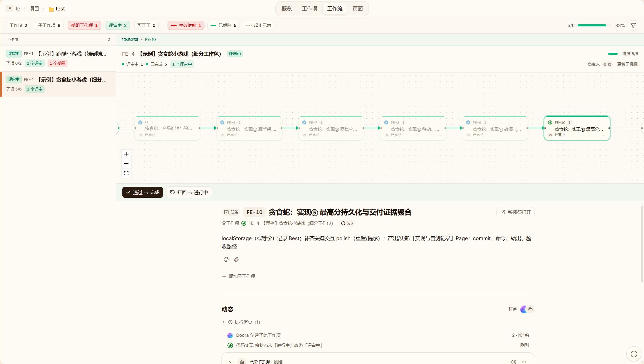Go to fe in breadcrumb
The height and width of the screenshot is (364, 644).
point(18,9)
